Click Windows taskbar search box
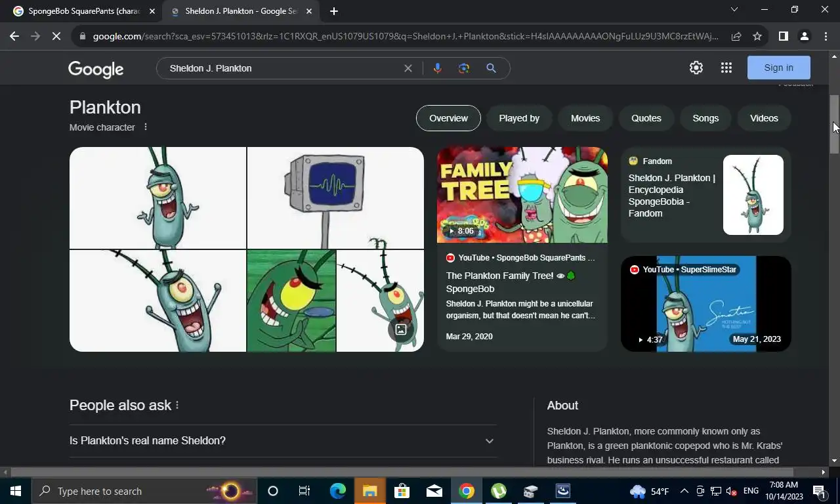This screenshot has width=840, height=504. [x=143, y=491]
